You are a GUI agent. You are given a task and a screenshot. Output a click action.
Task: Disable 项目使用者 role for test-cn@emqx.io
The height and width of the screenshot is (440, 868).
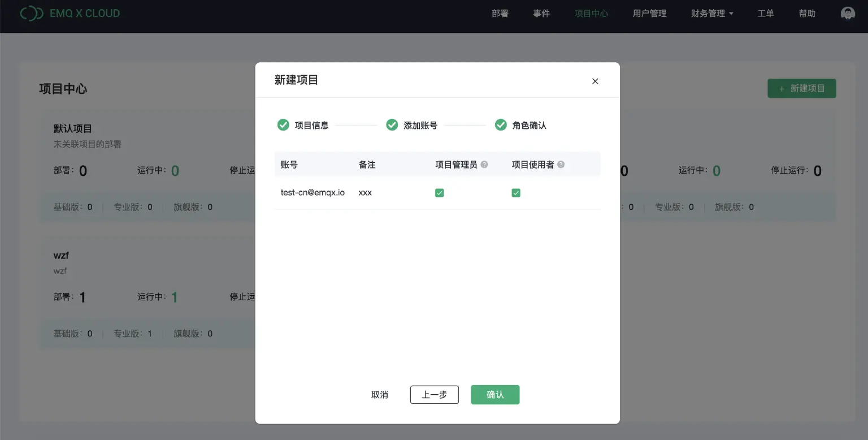515,192
